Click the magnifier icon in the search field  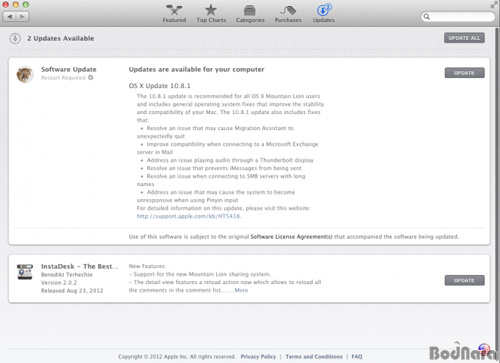point(427,16)
